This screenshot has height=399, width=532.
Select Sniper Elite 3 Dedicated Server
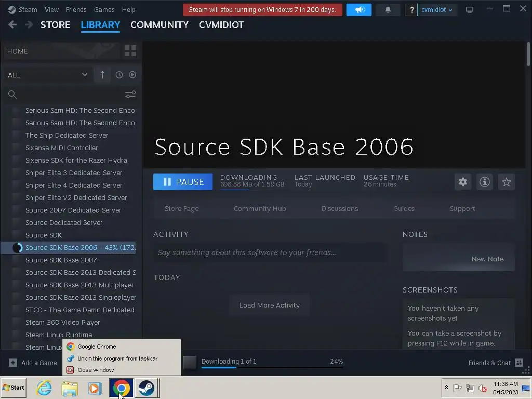74,172
